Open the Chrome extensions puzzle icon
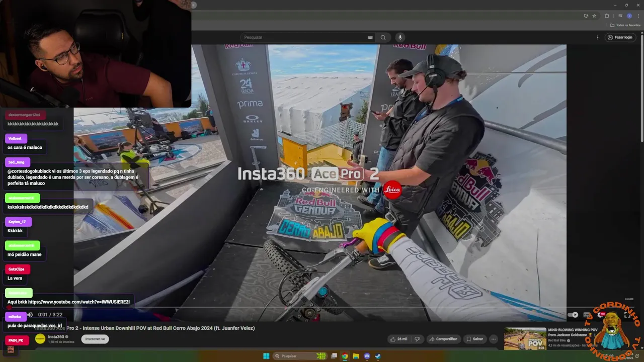This screenshot has width=644, height=362. pyautogui.click(x=607, y=16)
